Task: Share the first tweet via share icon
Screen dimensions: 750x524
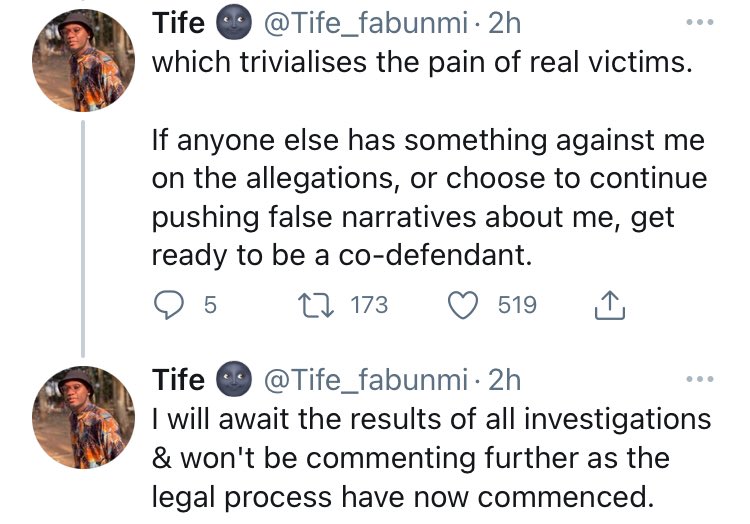Action: point(609,307)
